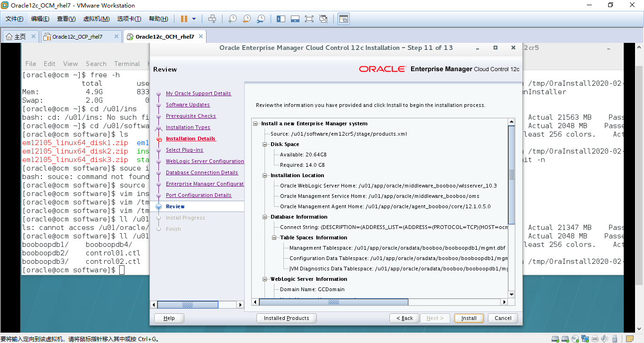Toggle the library sidebar view icon
The image size is (644, 343).
click(281, 19)
